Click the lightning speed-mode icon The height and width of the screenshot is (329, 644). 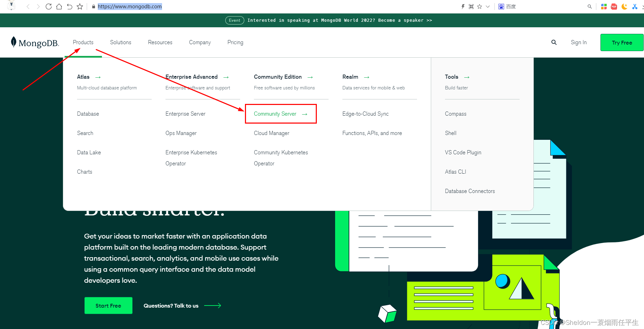pos(463,7)
